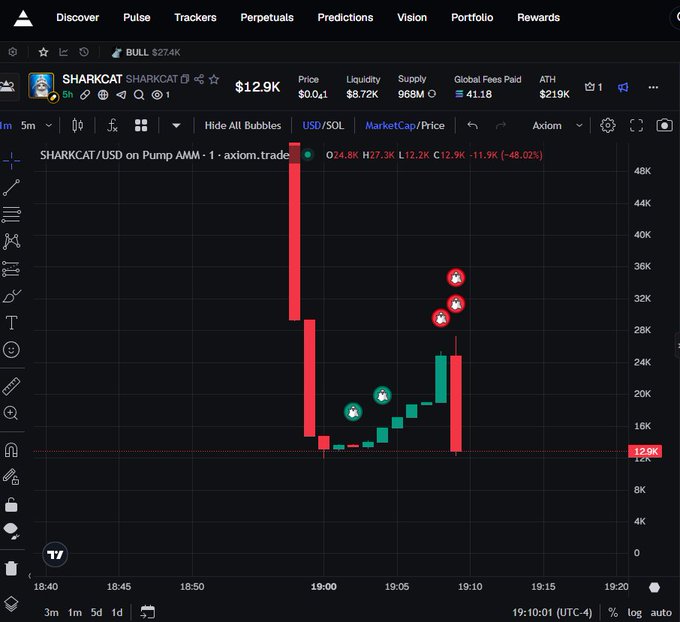Open the fx indicators menu

point(112,126)
